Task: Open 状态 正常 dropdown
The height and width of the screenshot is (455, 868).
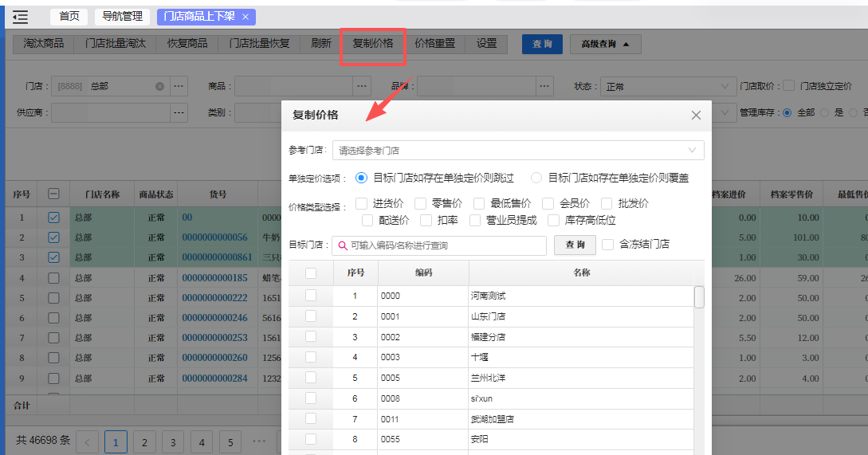Action: pos(668,86)
